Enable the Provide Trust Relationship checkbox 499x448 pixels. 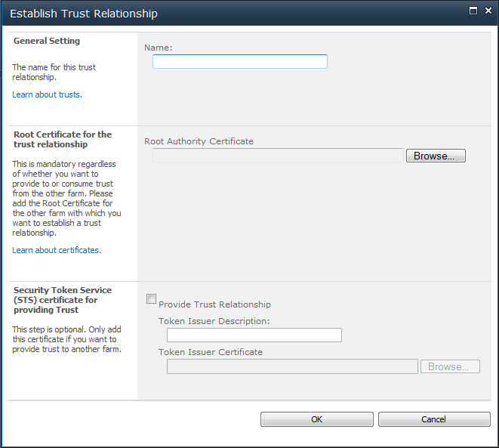click(151, 299)
